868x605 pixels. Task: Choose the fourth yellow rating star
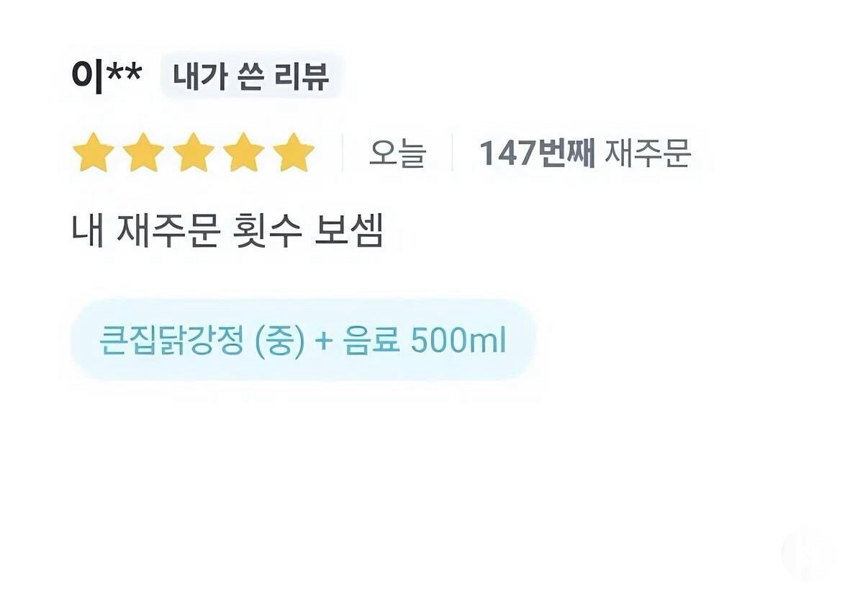(244, 153)
